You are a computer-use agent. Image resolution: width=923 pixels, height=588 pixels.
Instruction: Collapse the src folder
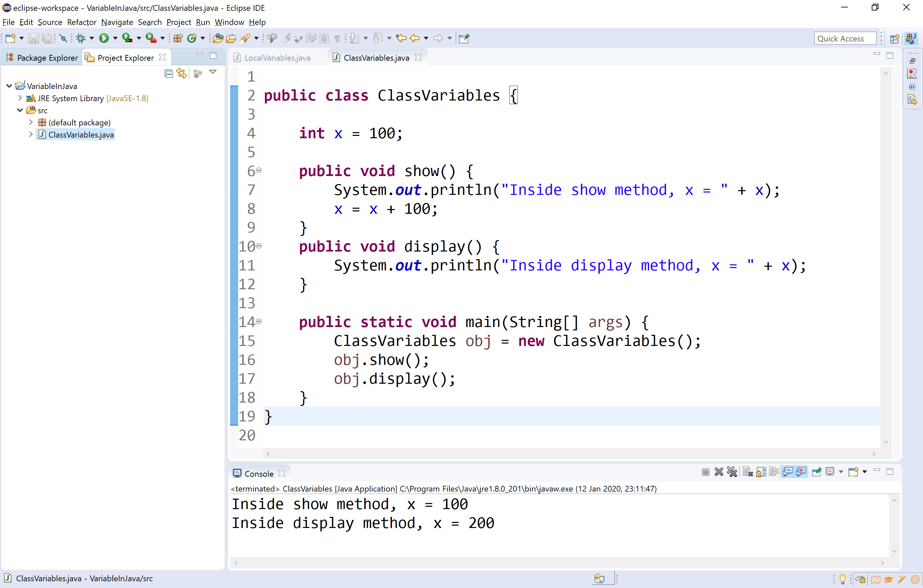[20, 110]
